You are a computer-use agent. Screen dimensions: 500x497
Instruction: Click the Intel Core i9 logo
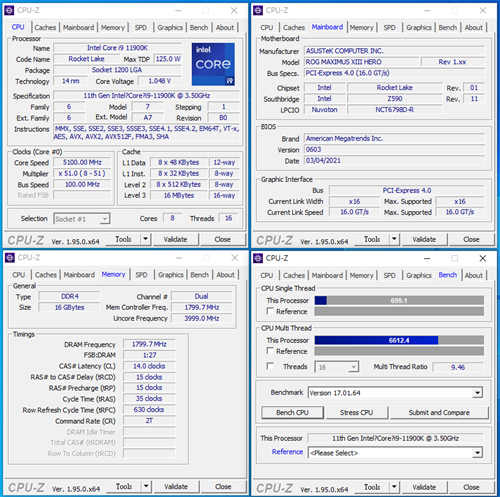213,64
